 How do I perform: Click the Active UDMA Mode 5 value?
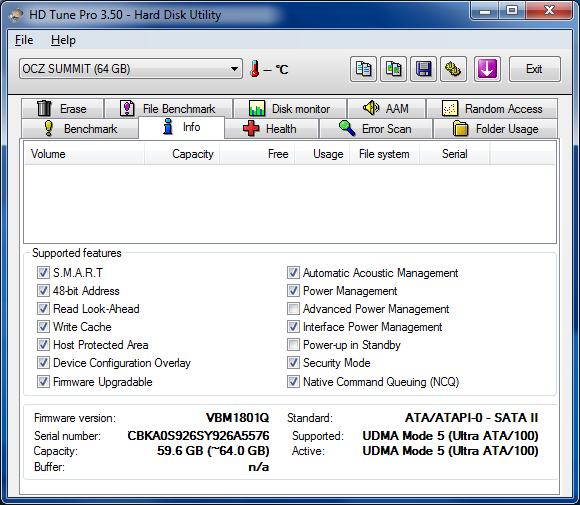[450, 451]
